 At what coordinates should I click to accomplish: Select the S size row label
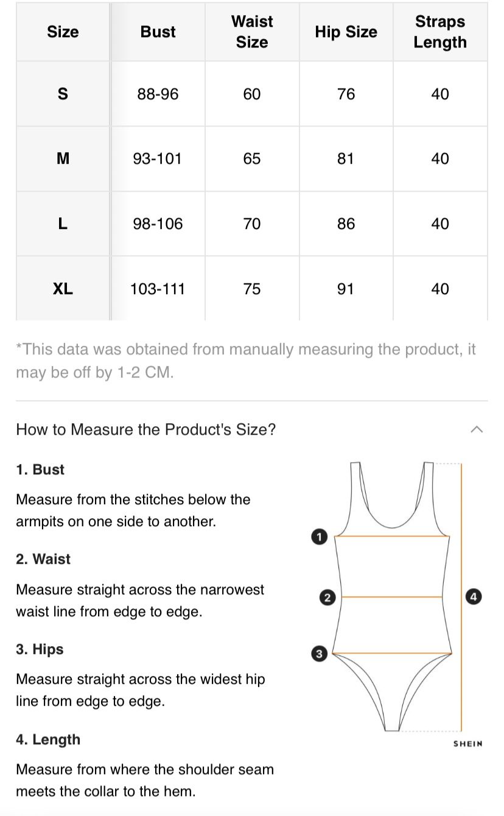pos(63,94)
